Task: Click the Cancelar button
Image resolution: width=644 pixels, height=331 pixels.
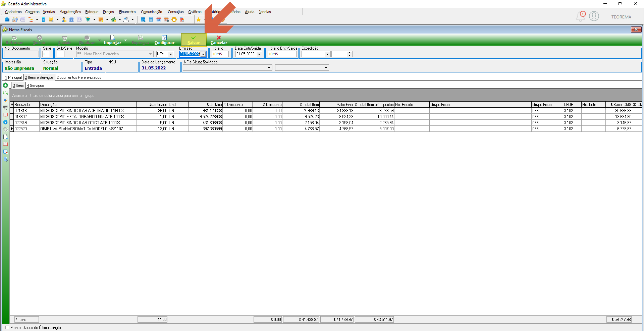Action: pos(219,40)
